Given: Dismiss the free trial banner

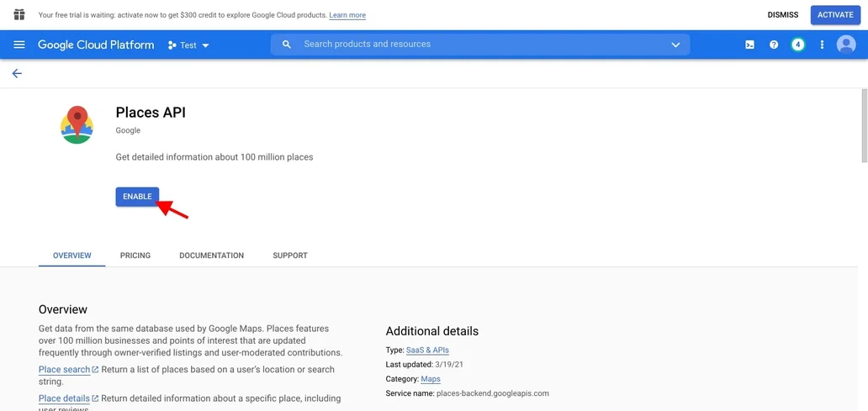Looking at the screenshot, I should (x=783, y=15).
